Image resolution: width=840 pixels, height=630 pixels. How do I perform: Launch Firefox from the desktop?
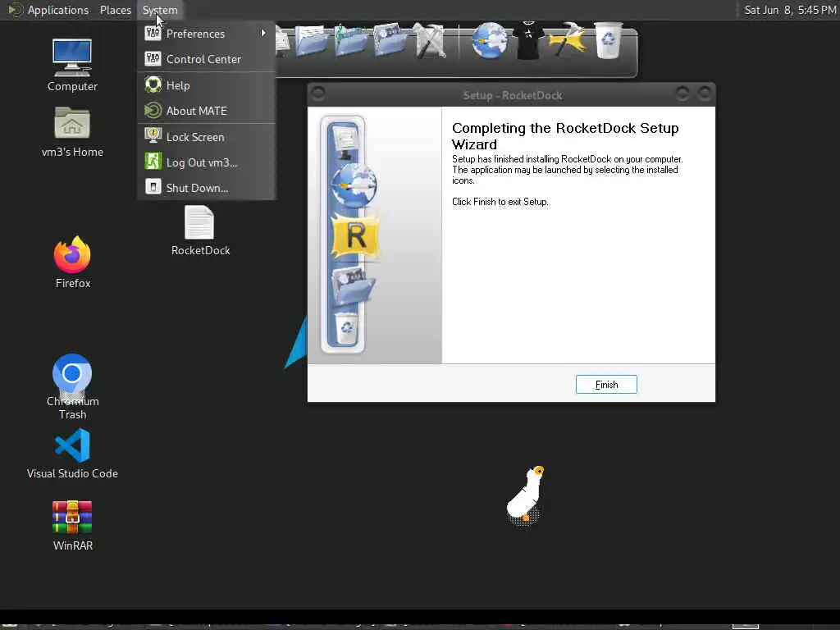click(72, 262)
